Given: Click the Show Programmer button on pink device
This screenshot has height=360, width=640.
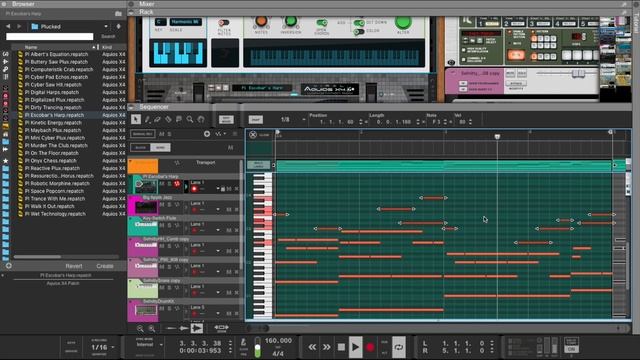Looking at the screenshot, I should tap(463, 83).
